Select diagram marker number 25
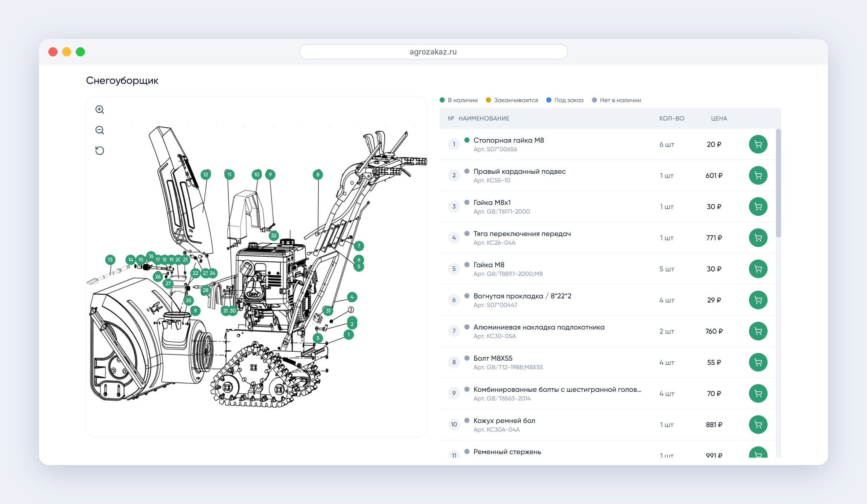The height and width of the screenshot is (504, 867). click(189, 300)
